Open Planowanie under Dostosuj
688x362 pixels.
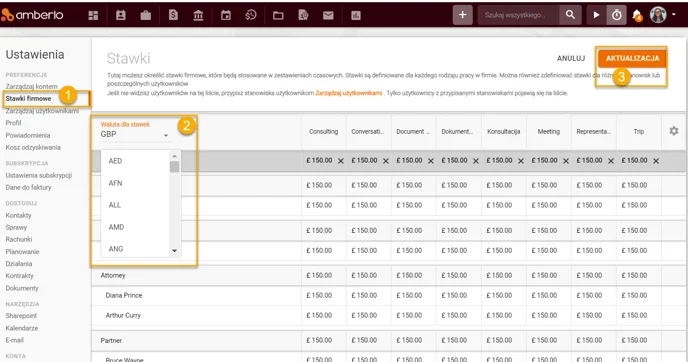22,252
